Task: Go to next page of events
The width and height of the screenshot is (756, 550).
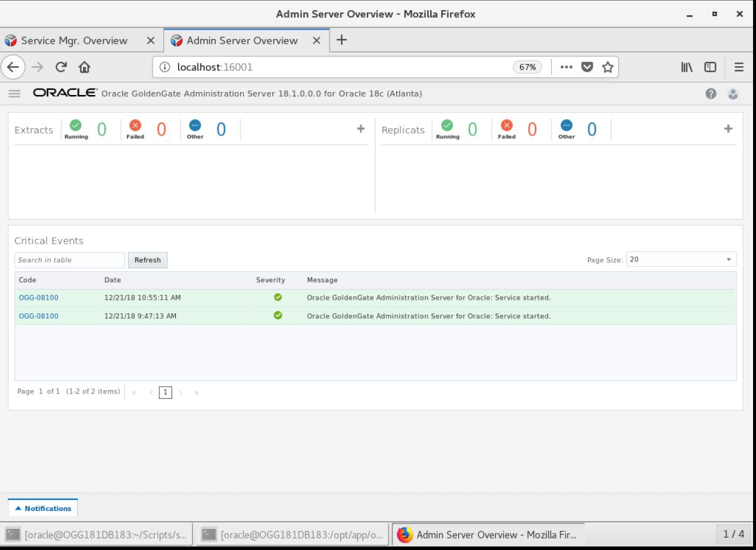Action: pyautogui.click(x=180, y=392)
